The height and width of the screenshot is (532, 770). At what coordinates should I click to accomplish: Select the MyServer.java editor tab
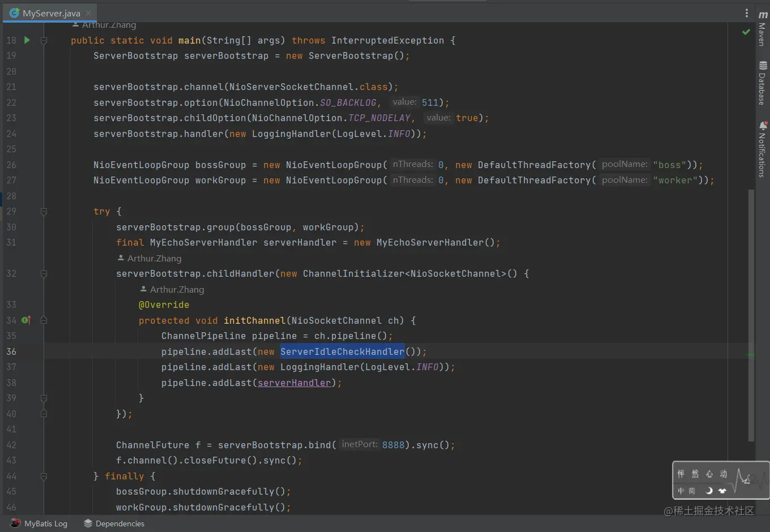click(x=50, y=13)
